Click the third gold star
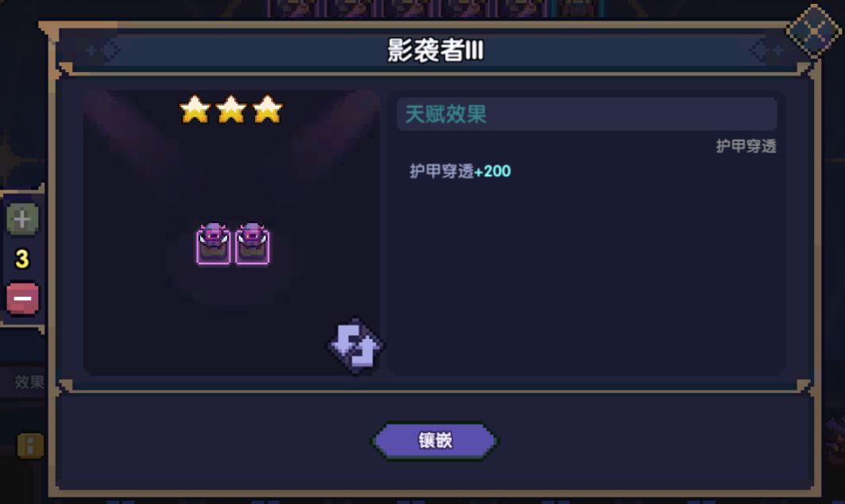The image size is (845, 504). [268, 110]
